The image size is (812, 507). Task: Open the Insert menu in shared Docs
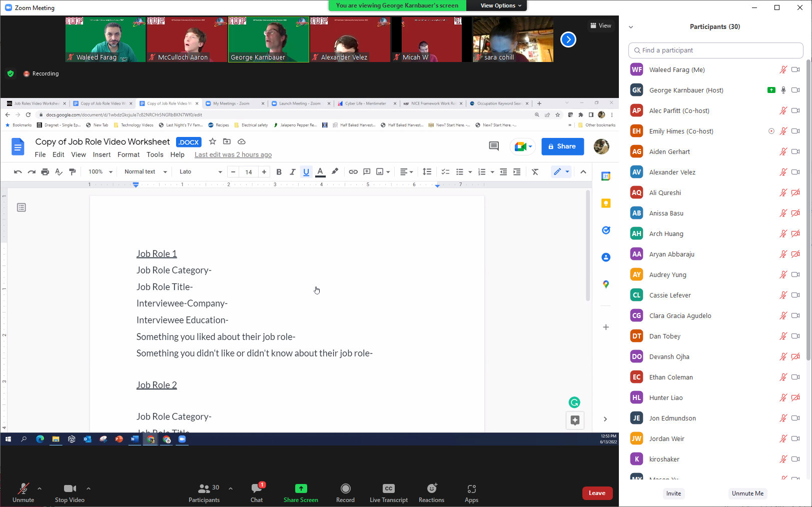(x=102, y=155)
